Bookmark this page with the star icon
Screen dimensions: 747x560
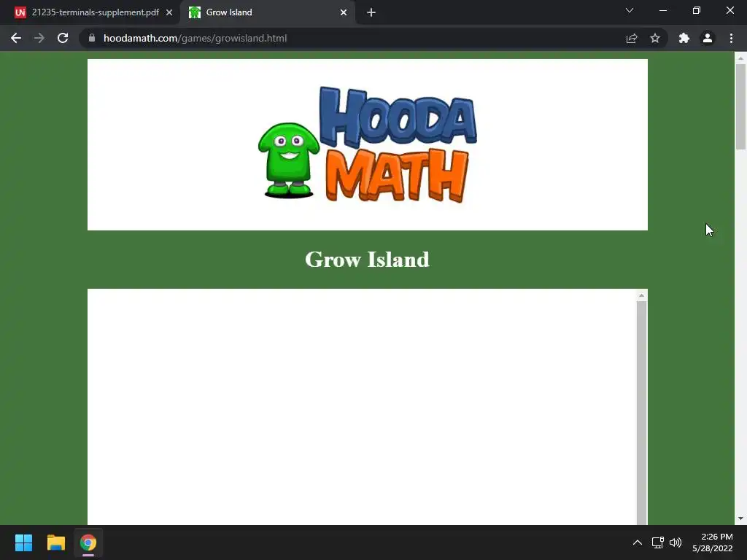655,38
